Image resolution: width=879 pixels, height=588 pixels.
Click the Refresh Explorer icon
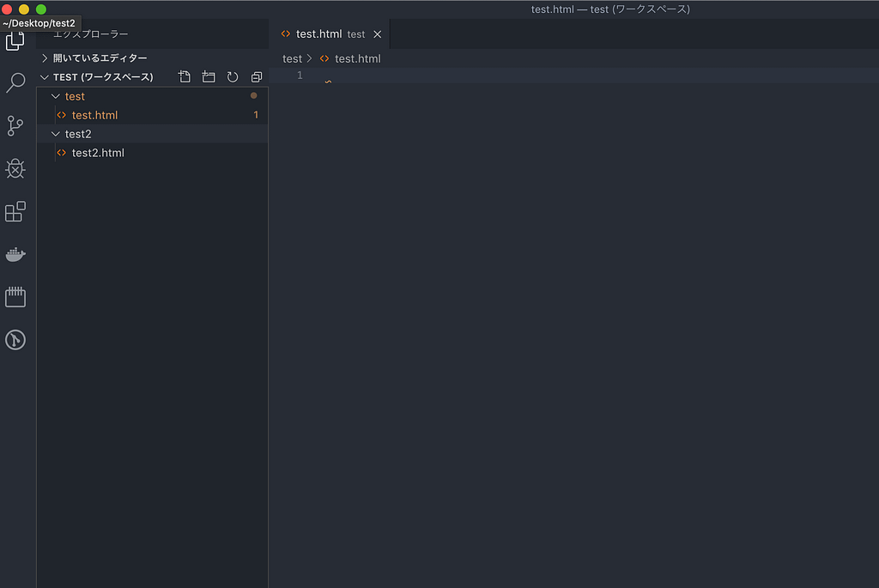pos(233,76)
